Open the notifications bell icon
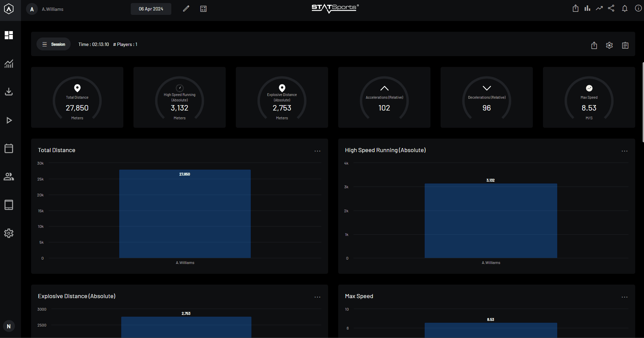644x338 pixels. pos(624,9)
